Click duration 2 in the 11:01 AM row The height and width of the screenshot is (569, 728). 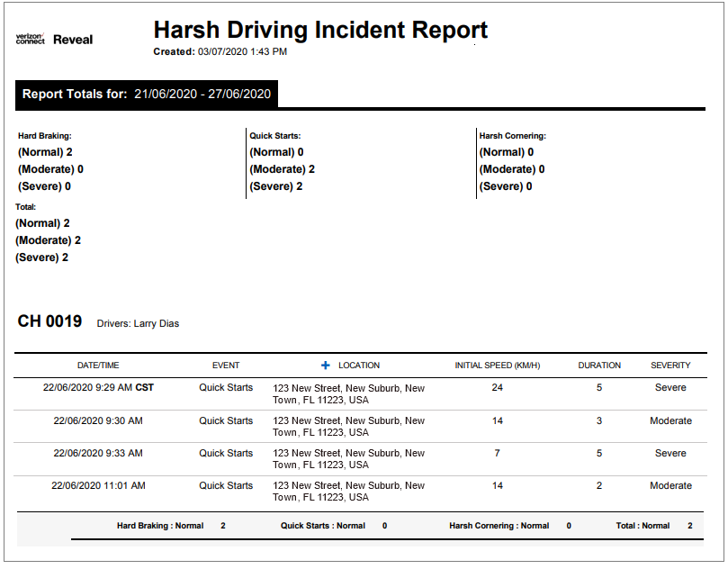599,486
